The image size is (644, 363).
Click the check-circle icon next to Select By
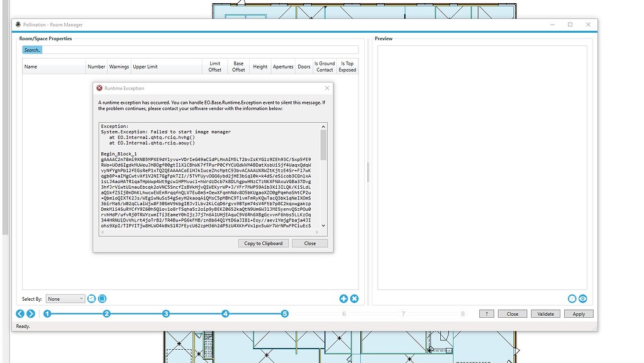point(90,298)
